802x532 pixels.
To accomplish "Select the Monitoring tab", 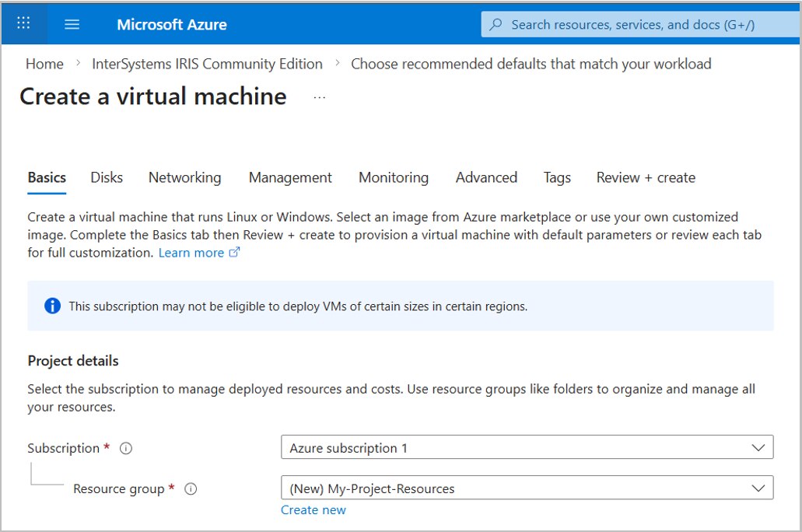I will (393, 177).
